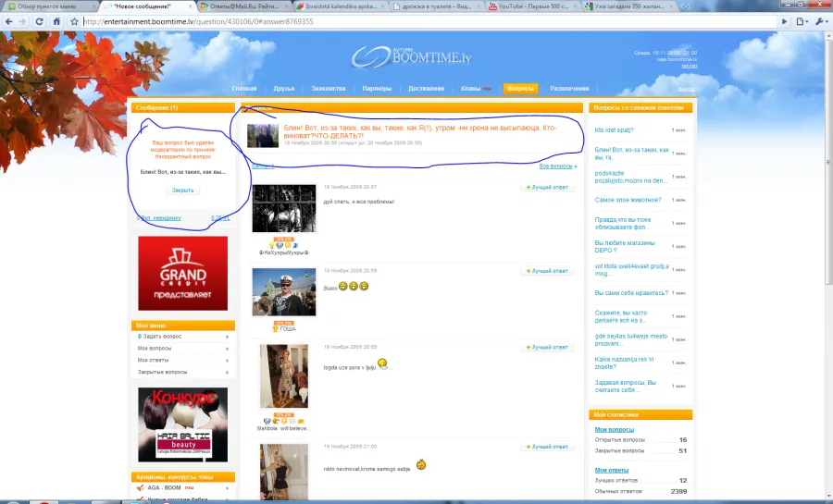Open ГОША avatar photo
The image size is (833, 504).
point(284,292)
